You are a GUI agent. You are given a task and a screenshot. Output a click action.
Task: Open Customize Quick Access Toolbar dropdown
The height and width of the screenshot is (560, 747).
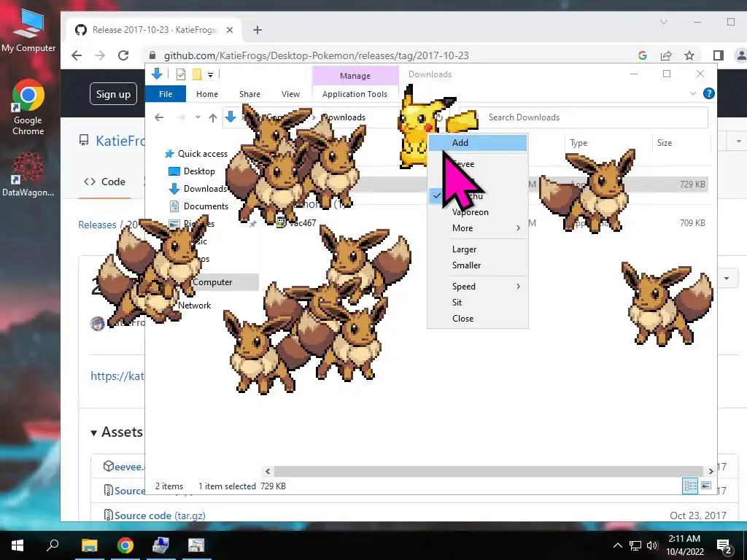(x=210, y=74)
